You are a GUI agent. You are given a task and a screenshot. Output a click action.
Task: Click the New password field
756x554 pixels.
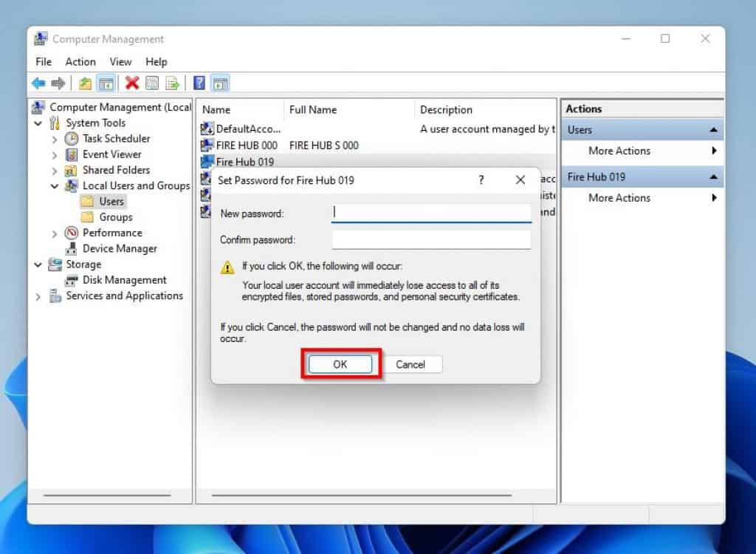[x=431, y=213]
